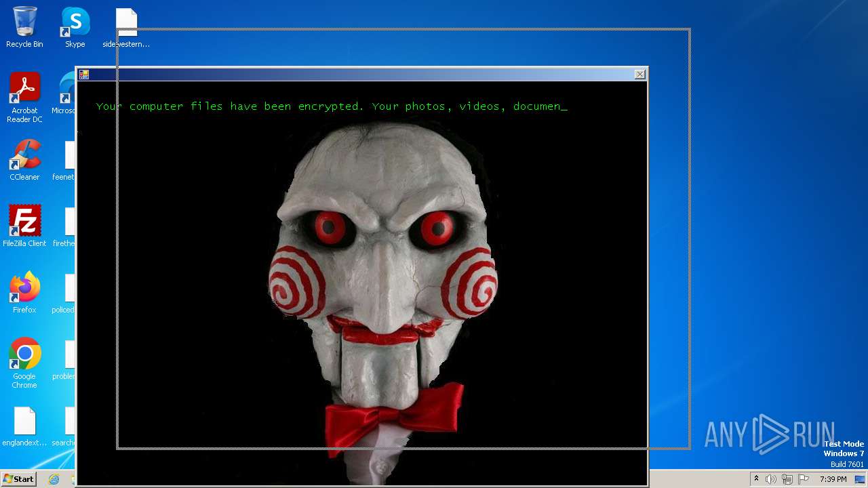Viewport: 868px width, 488px height.
Task: Open FileZilla Client shortcut
Action: point(24,226)
